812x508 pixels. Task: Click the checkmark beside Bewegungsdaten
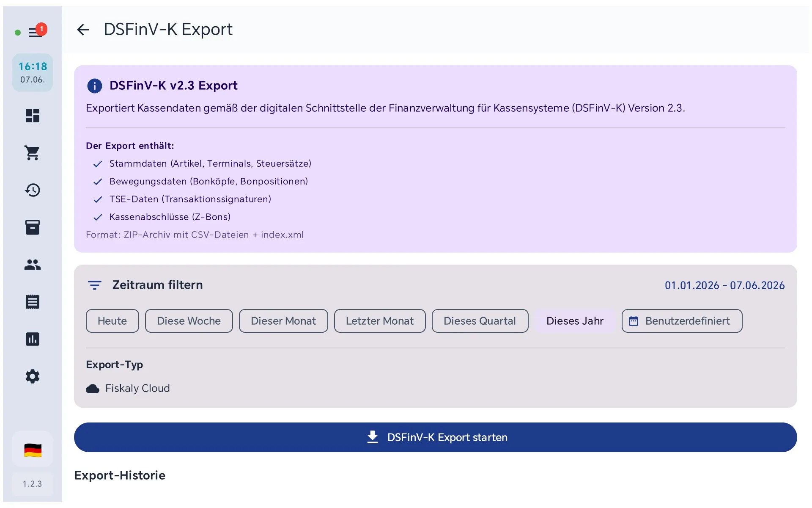tap(98, 182)
